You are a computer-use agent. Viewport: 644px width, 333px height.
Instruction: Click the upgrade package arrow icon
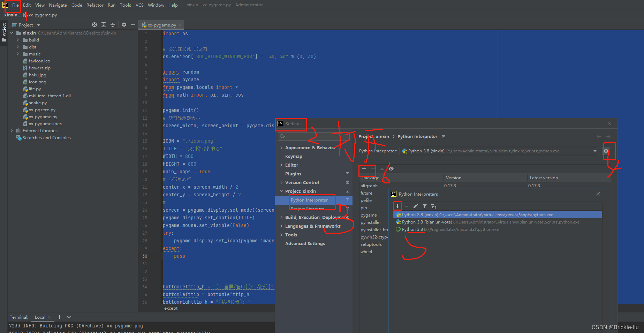(x=382, y=169)
